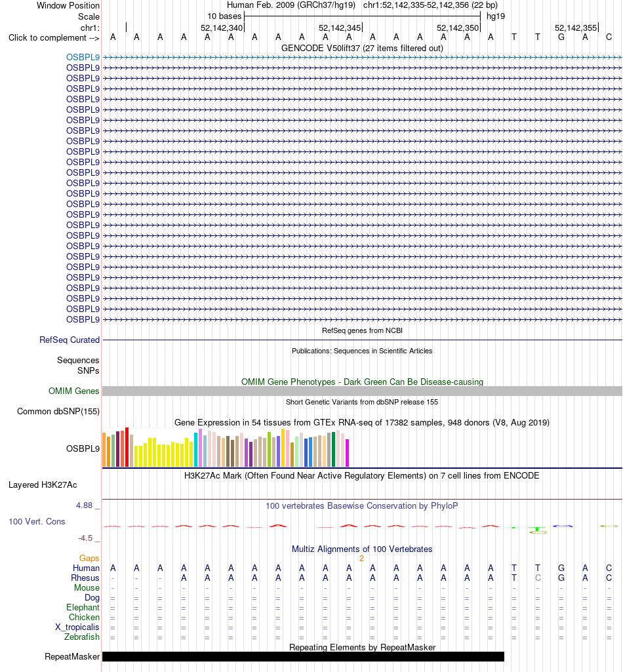Image resolution: width=623 pixels, height=672 pixels.
Task: Click the gray OMIM Genes item bar
Action: click(362, 391)
